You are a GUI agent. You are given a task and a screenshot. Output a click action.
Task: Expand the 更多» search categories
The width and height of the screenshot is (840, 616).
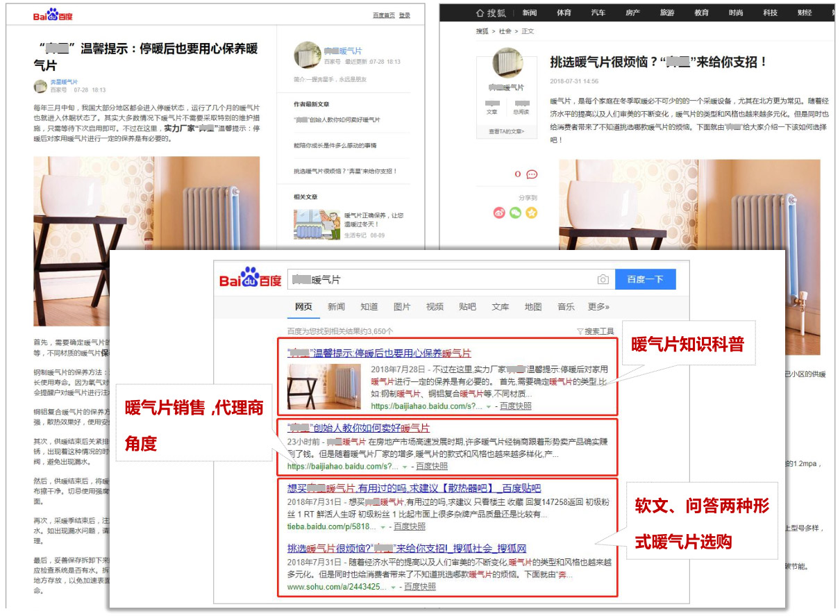click(x=598, y=307)
